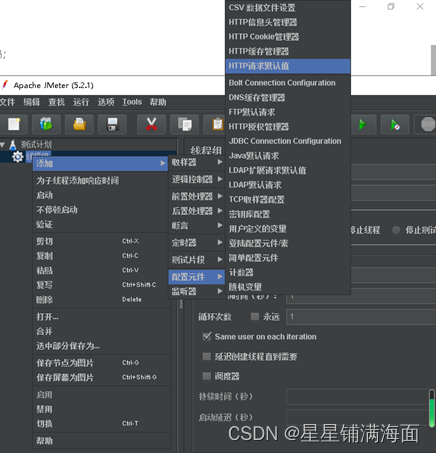Open the 取样器 submenu
Image resolution: width=436 pixels, height=453 pixels.
coord(197,162)
